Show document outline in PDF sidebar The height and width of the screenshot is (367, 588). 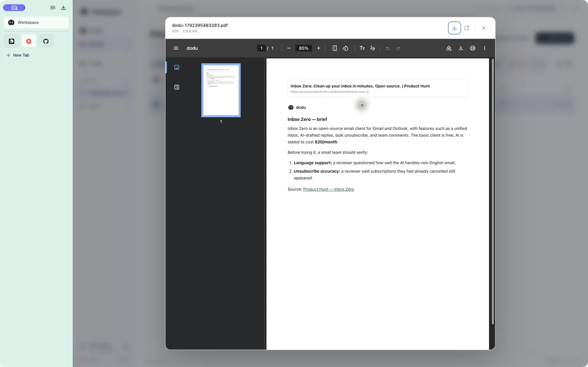click(x=177, y=87)
